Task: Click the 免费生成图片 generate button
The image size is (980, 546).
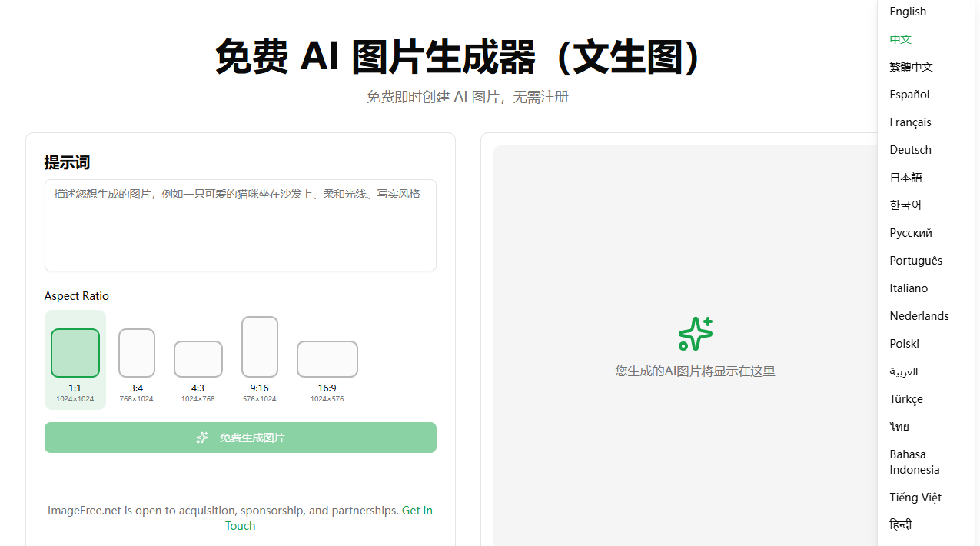Action: 241,438
